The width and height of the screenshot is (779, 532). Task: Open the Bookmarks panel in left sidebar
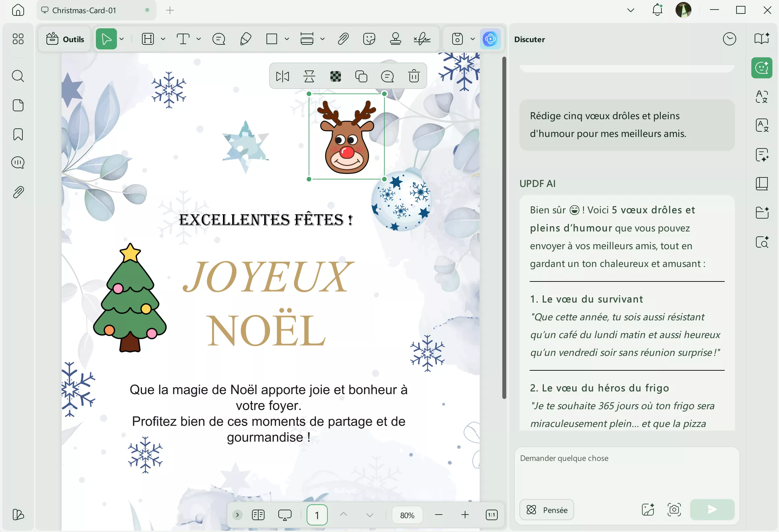18,134
